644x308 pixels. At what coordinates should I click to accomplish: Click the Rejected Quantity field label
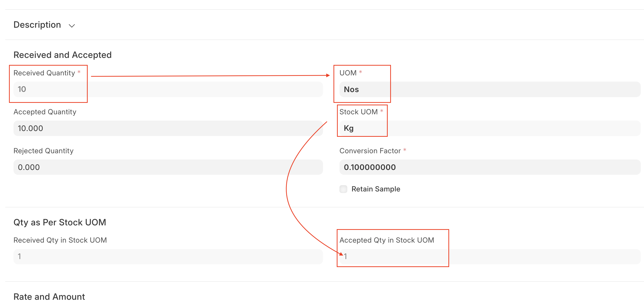click(43, 151)
